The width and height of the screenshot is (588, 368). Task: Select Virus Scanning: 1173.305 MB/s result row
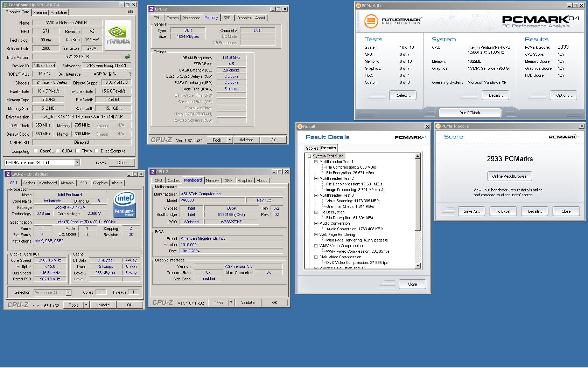[x=353, y=201]
